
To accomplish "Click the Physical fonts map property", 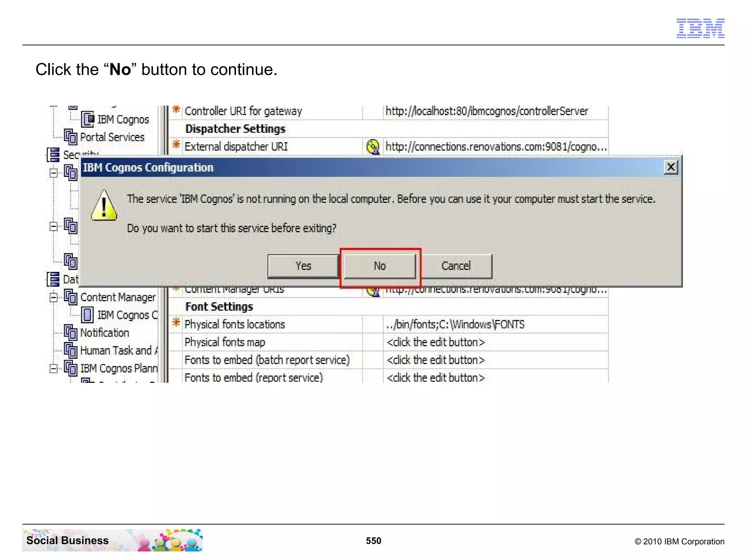I will coord(225,342).
